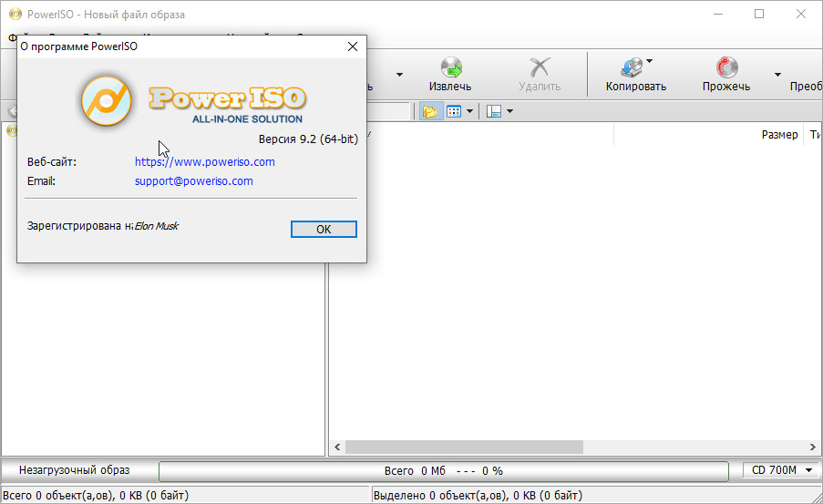This screenshot has height=504, width=823.
Task: Open the dropdown arrow right of Прожечь
Action: coord(777,75)
